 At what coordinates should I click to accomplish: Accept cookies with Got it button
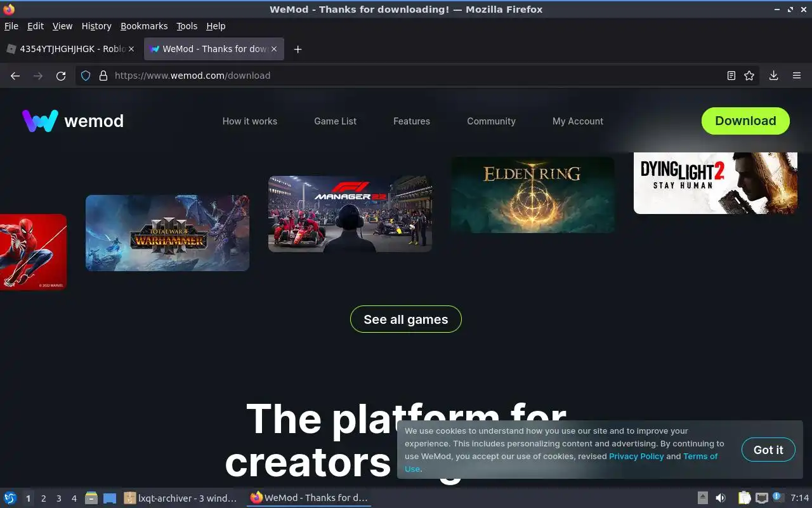(768, 450)
